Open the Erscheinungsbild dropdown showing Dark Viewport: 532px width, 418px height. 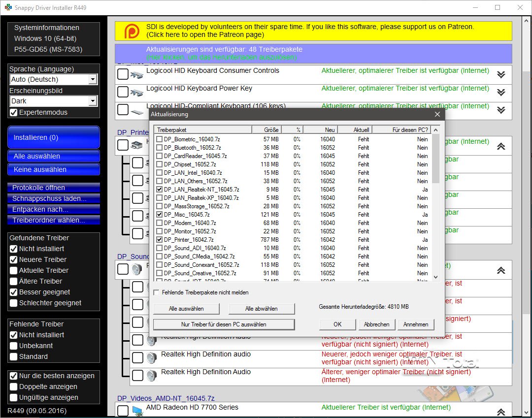click(94, 101)
